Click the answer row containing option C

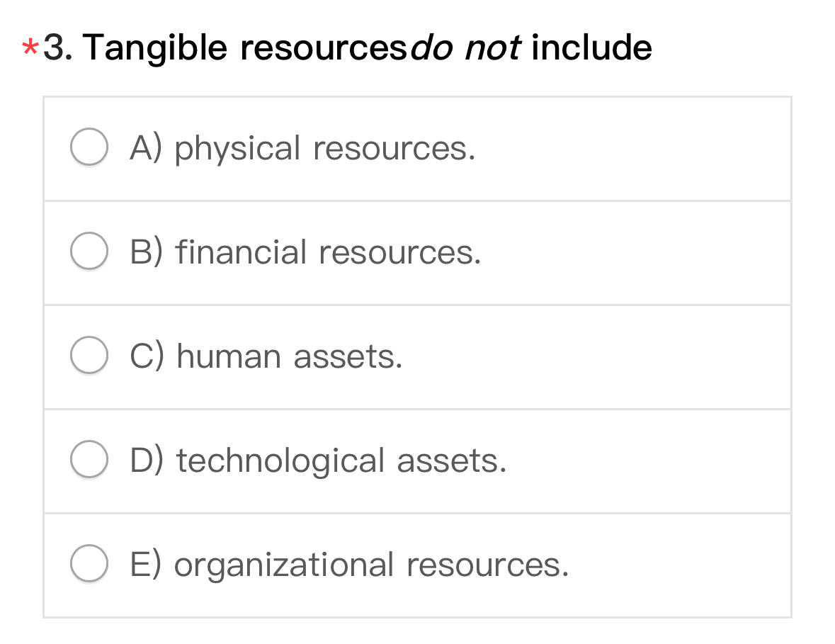click(418, 356)
